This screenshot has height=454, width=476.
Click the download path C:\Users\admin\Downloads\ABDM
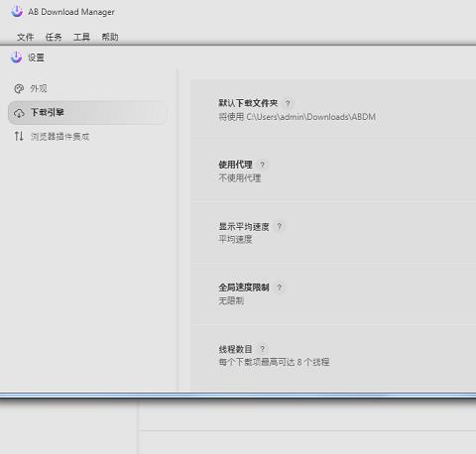[311, 117]
